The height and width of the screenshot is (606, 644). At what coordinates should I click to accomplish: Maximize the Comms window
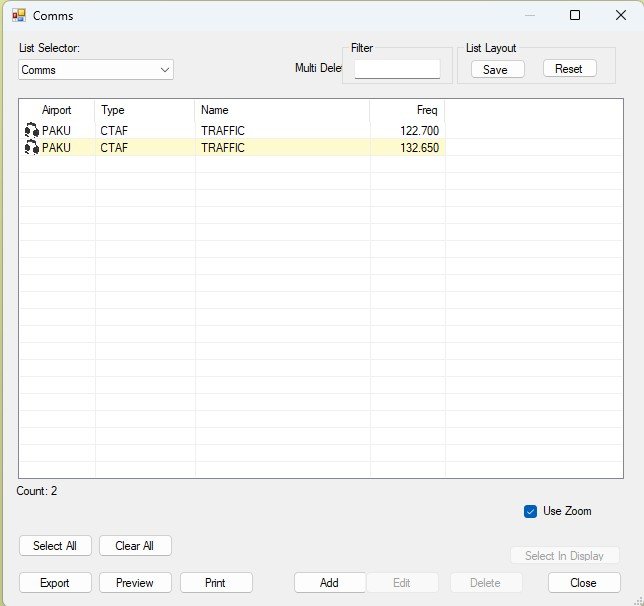click(574, 15)
